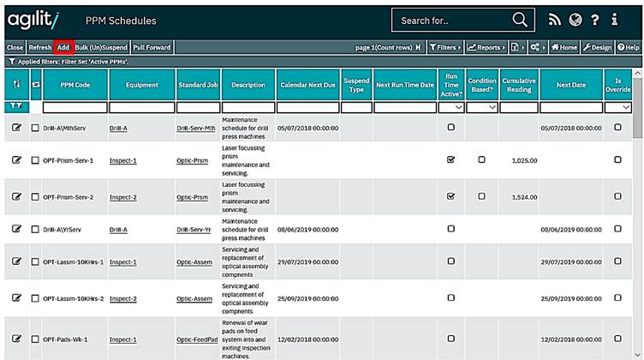Image resolution: width=644 pixels, height=360 pixels.
Task: Open the globe icon in header
Action: pos(575,20)
